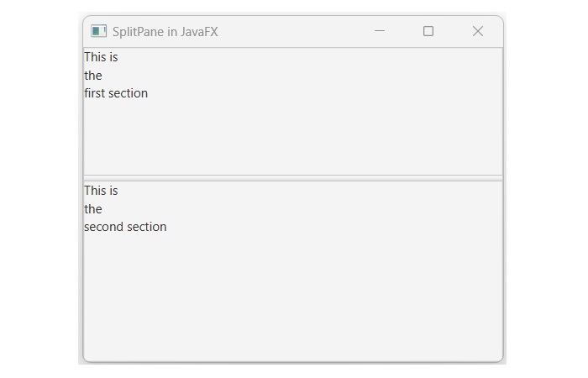Click the word "the" in the bottom pane
The image size is (588, 378).
(93, 209)
